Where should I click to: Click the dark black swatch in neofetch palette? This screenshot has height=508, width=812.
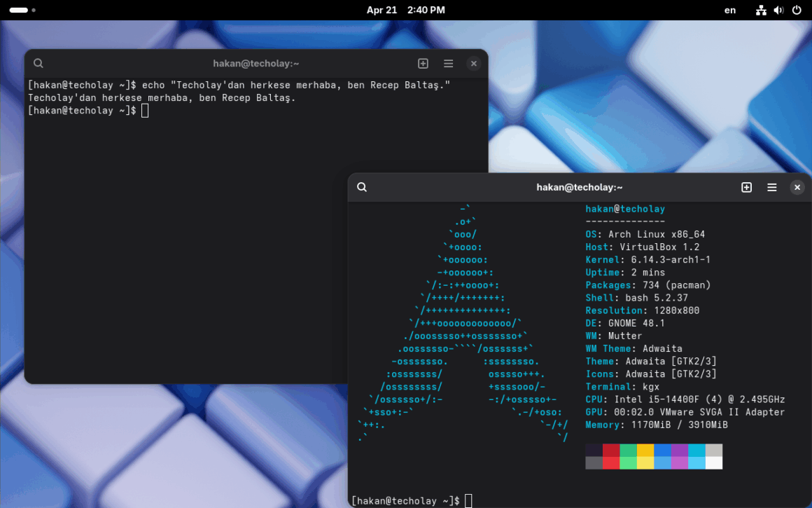pos(594,450)
